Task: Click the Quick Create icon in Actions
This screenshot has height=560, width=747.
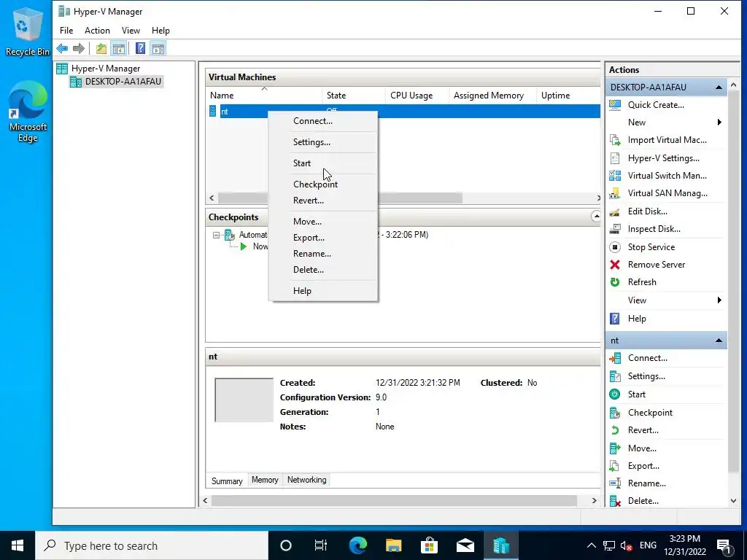Action: coord(615,105)
